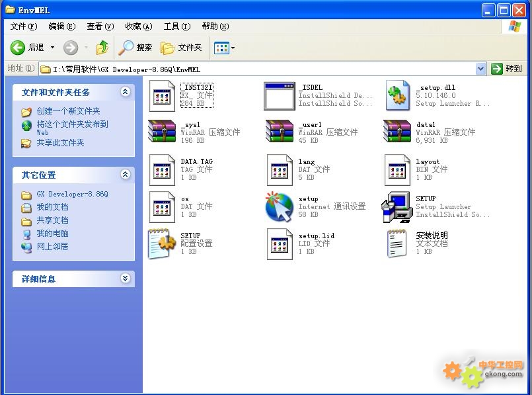
Task: Maximize the EnvMEL window
Action: [x=504, y=11]
